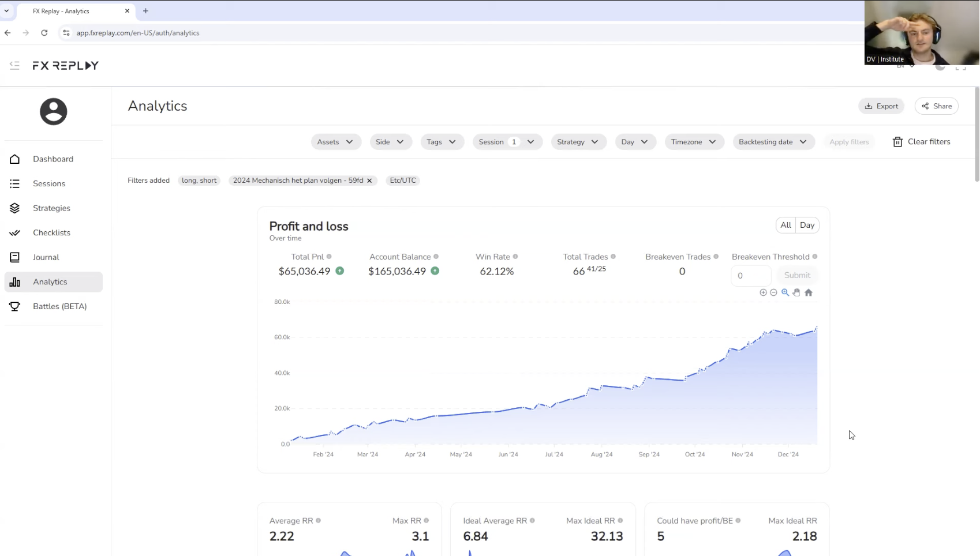Click the user profile avatar icon
The width and height of the screenshot is (980, 556).
point(53,112)
